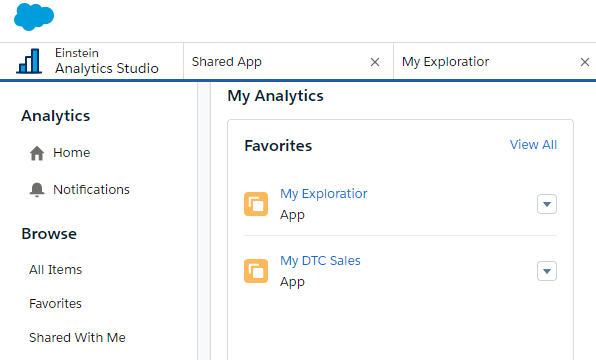Click the My Analytics heading

point(276,96)
